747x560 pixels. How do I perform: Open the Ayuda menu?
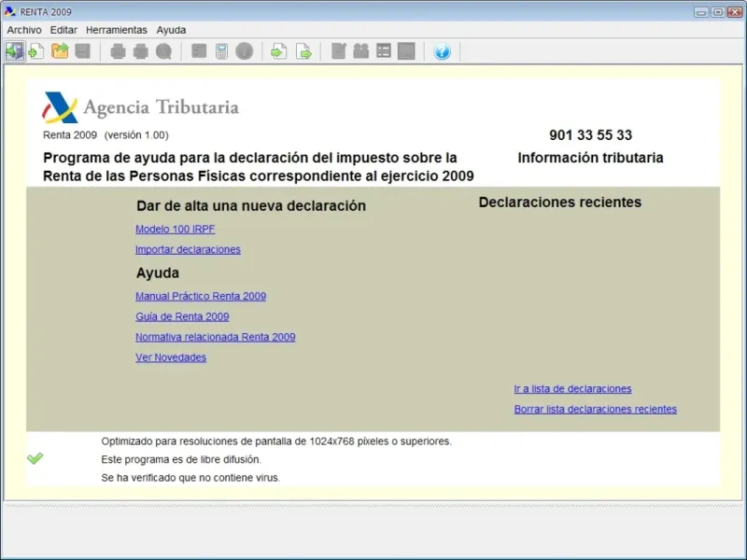click(x=172, y=30)
